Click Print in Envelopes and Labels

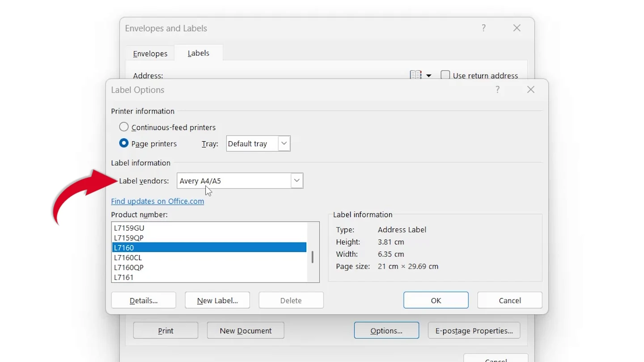pyautogui.click(x=165, y=331)
